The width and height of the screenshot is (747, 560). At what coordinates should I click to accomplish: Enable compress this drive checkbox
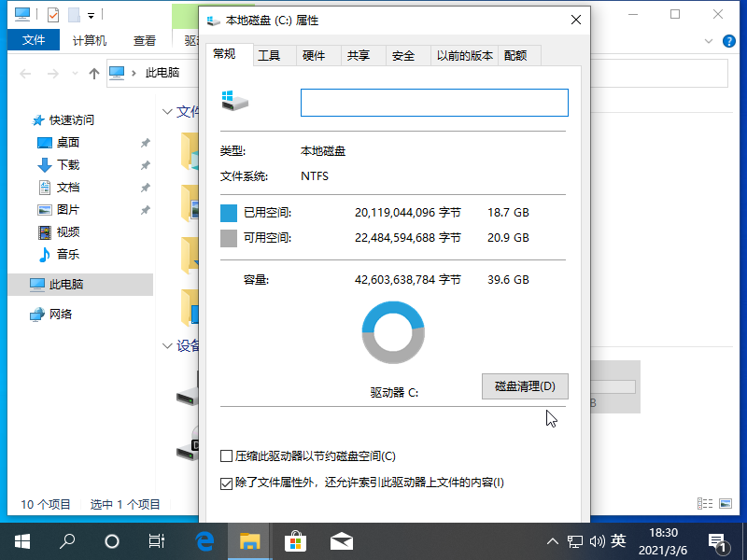pyautogui.click(x=226, y=456)
